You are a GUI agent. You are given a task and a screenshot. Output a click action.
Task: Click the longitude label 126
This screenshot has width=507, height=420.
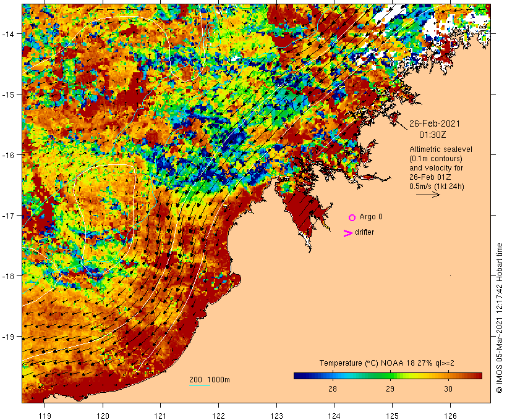click(450, 416)
